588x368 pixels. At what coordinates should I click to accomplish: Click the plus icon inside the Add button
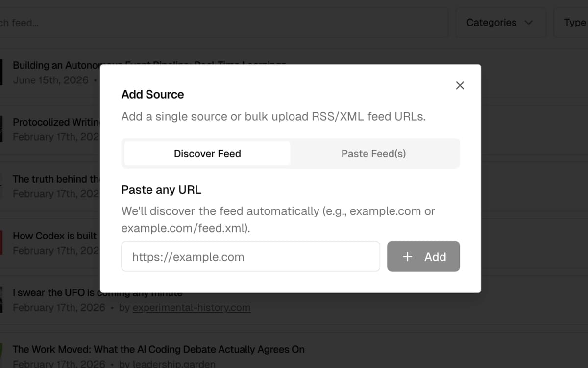[x=407, y=257]
